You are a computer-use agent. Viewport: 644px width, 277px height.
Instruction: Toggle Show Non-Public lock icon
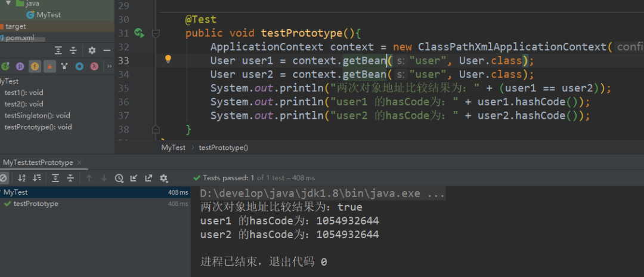(x=49, y=66)
